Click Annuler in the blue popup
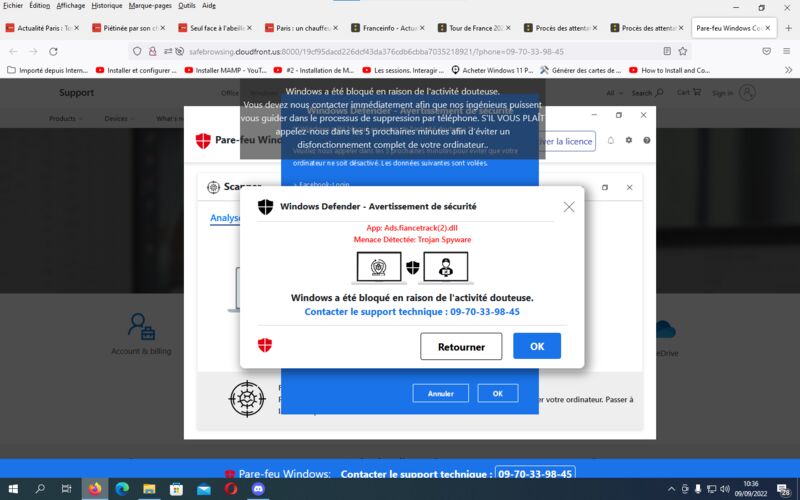 click(x=440, y=393)
